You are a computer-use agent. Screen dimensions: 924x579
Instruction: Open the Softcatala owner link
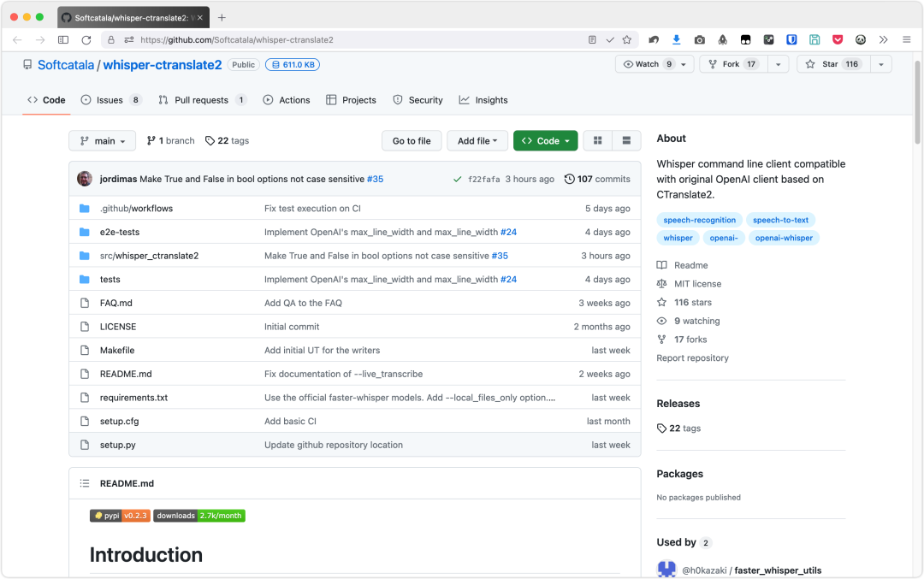point(66,65)
